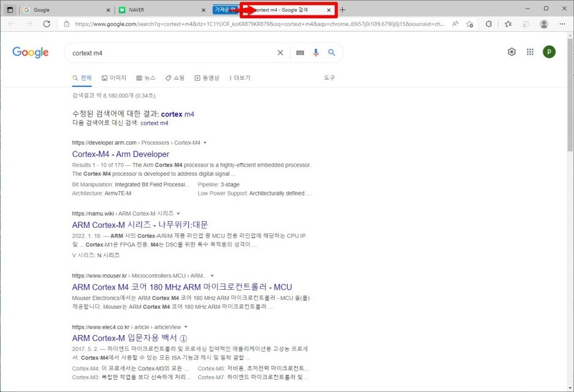Expand developer.arm.com result options arrow
Screen dimensions: 574x392
(205, 143)
